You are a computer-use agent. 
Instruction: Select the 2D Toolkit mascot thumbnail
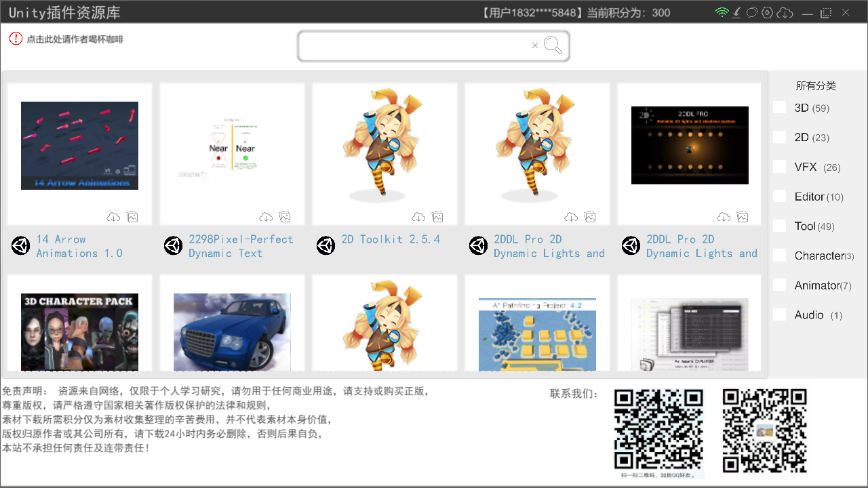[384, 146]
